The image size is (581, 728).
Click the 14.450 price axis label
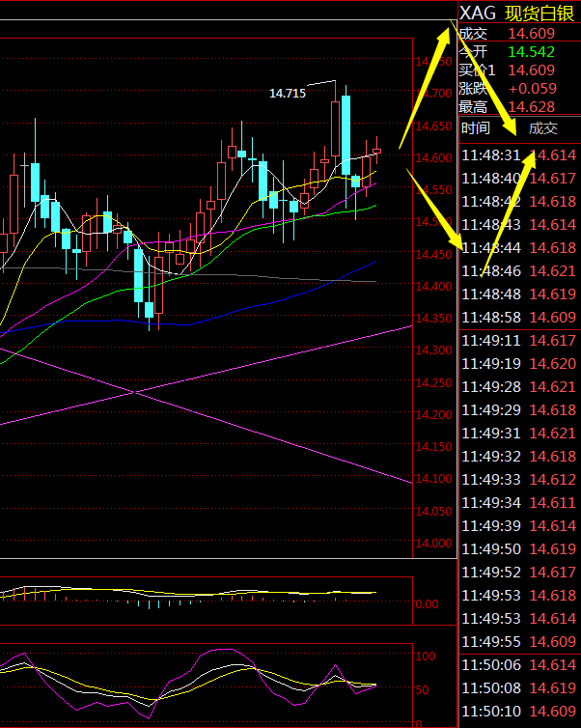tap(433, 255)
